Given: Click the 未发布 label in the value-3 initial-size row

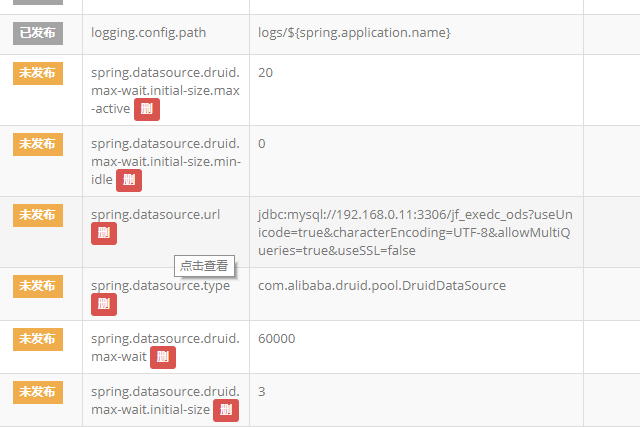Looking at the screenshot, I should click(38, 392).
